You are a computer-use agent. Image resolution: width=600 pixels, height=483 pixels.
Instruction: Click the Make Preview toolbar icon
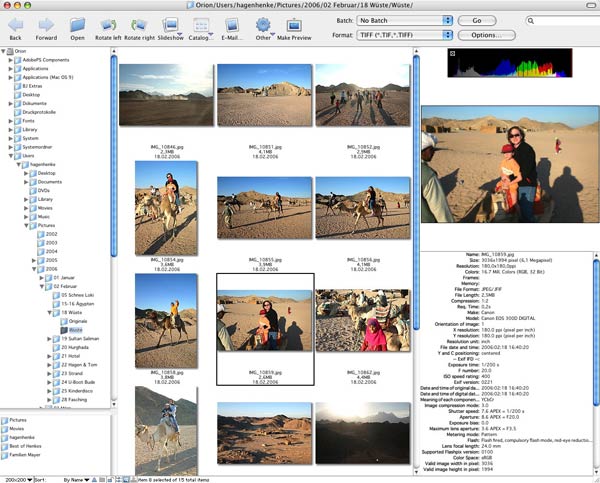point(294,25)
